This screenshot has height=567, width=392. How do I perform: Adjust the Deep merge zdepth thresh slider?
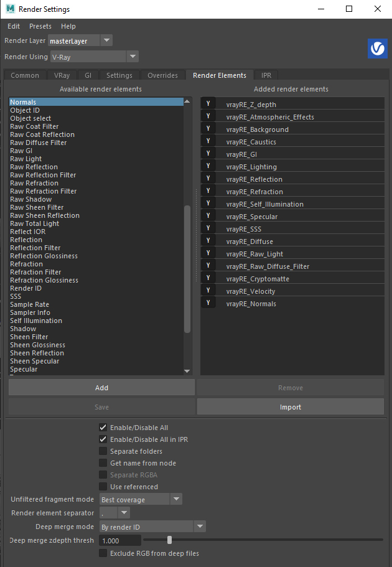pyautogui.click(x=169, y=540)
